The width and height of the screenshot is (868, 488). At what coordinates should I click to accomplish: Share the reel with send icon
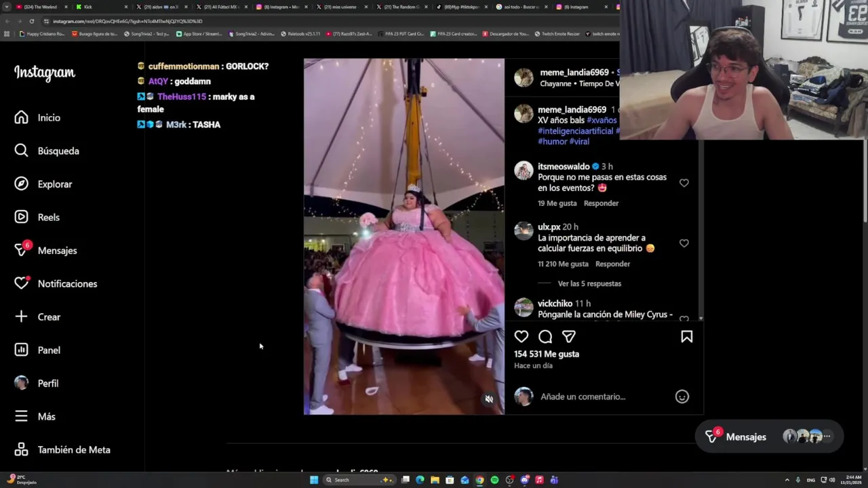[x=569, y=337]
